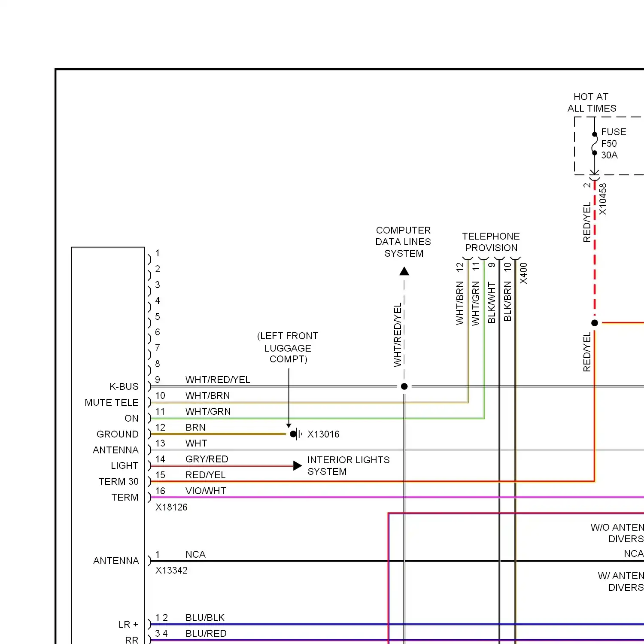The height and width of the screenshot is (644, 644).
Task: Click the LIGHT pin function label
Action: click(125, 465)
